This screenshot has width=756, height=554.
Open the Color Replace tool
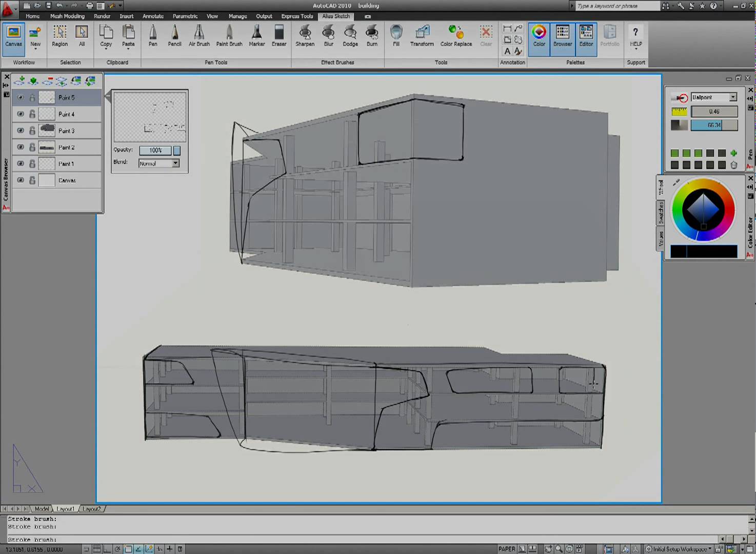[456, 36]
